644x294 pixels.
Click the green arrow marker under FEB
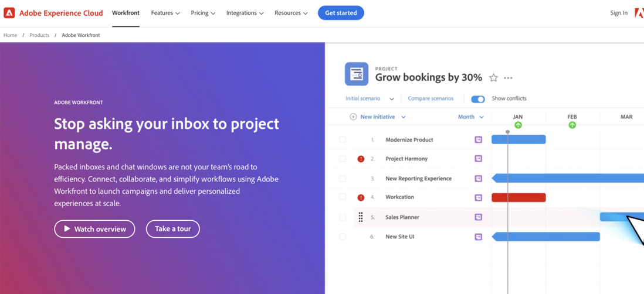point(572,125)
